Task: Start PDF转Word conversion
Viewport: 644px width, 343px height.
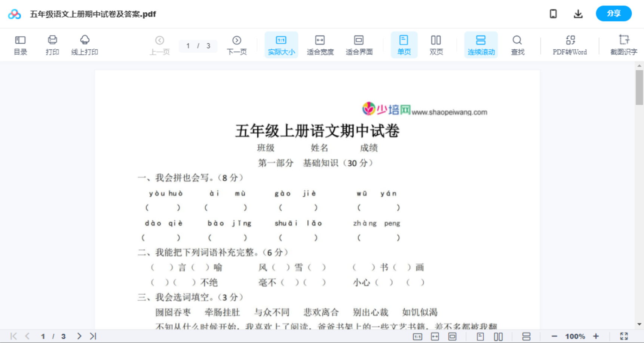Action: click(x=570, y=44)
